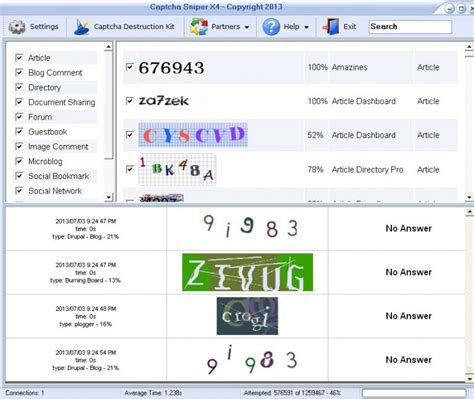Viewport: 474px width, 399px height.
Task: Click the Partners colorful arrows icon
Action: [199, 27]
